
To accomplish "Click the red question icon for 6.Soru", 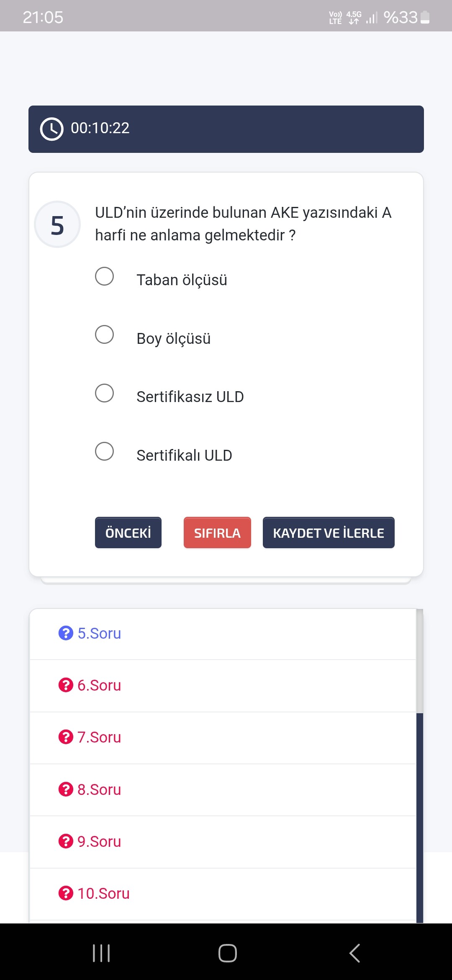I will coord(66,685).
